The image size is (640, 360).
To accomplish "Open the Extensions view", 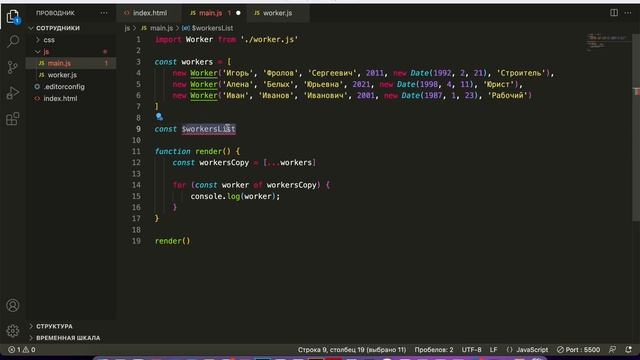I will (13, 119).
